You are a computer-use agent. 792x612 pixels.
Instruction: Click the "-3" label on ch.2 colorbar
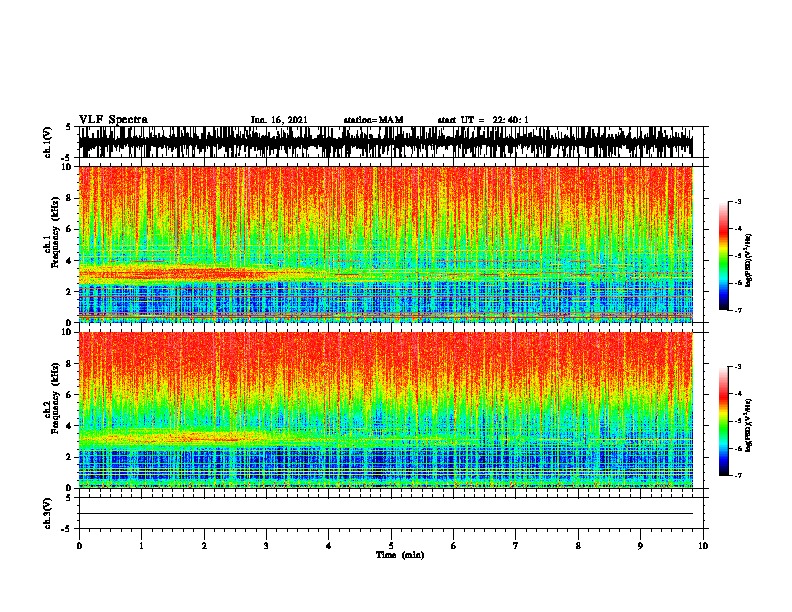pyautogui.click(x=738, y=367)
